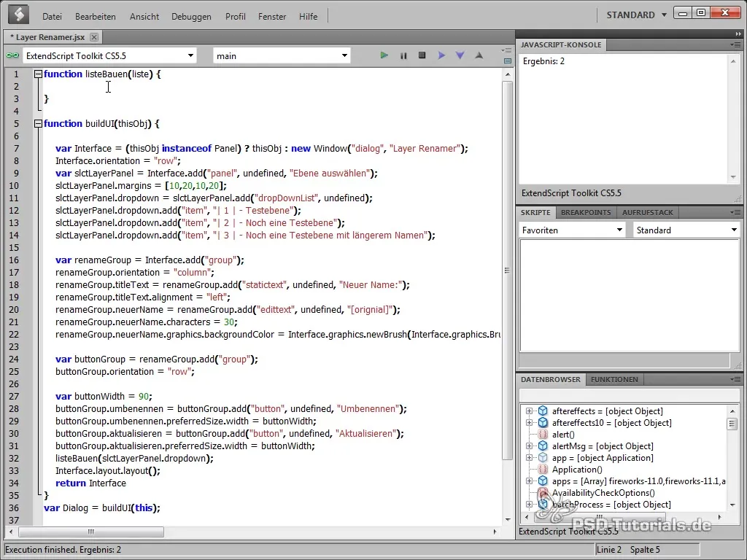Open the Favoriten dropdown in Skripte panel
Screen dimensions: 747x560
point(572,230)
